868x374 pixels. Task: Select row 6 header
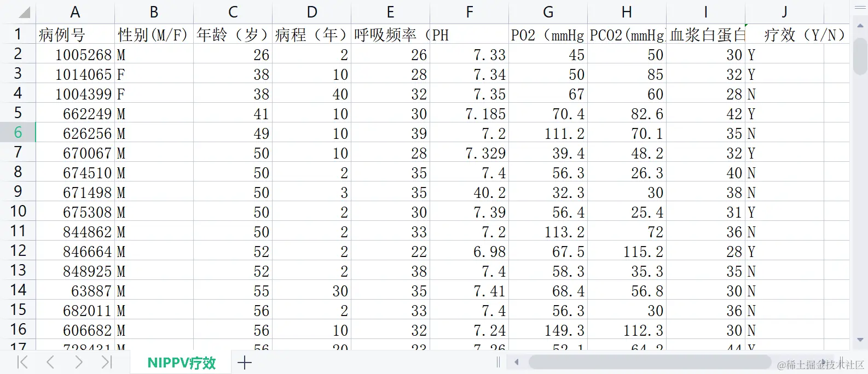point(18,132)
